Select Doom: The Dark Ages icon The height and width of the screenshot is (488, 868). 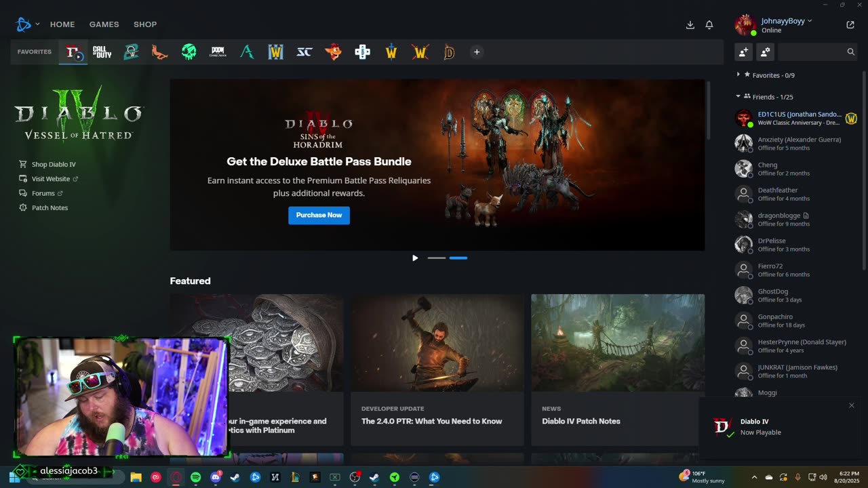(218, 52)
